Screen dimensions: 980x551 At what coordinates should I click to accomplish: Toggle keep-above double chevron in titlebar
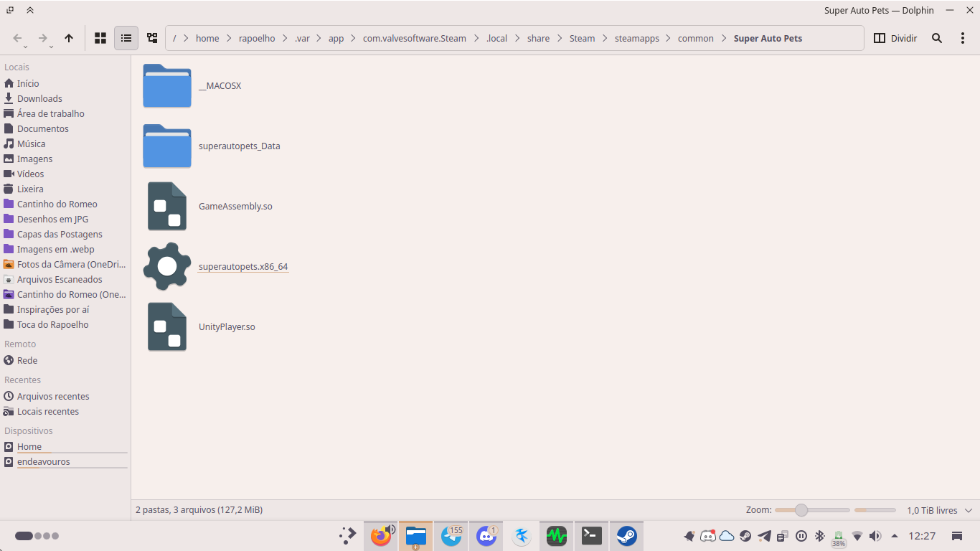(30, 10)
